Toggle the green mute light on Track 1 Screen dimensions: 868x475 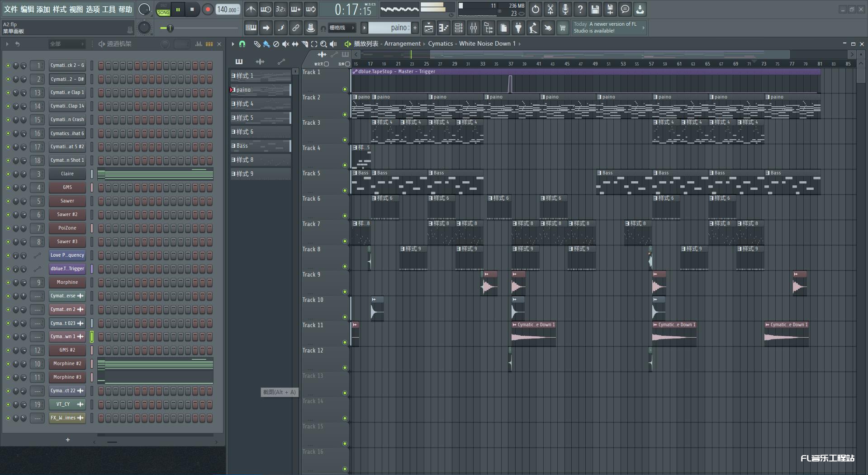(x=345, y=89)
